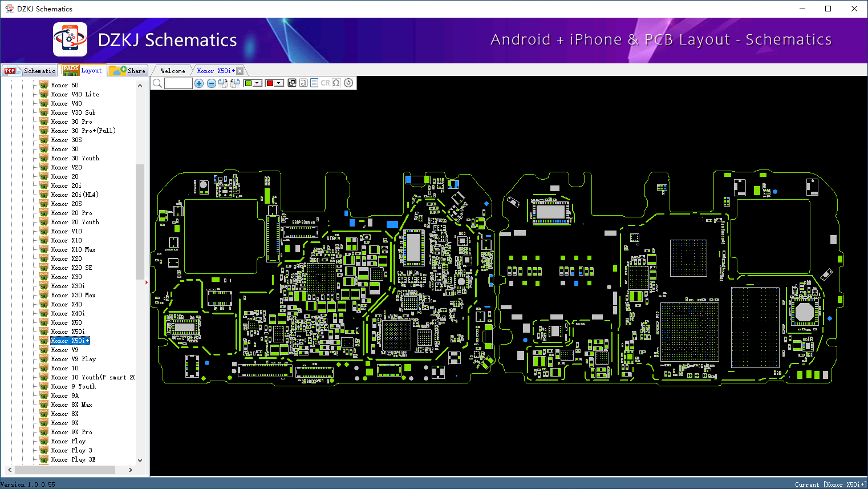
Task: Select Honor 9X Pro in the tree
Action: point(71,432)
